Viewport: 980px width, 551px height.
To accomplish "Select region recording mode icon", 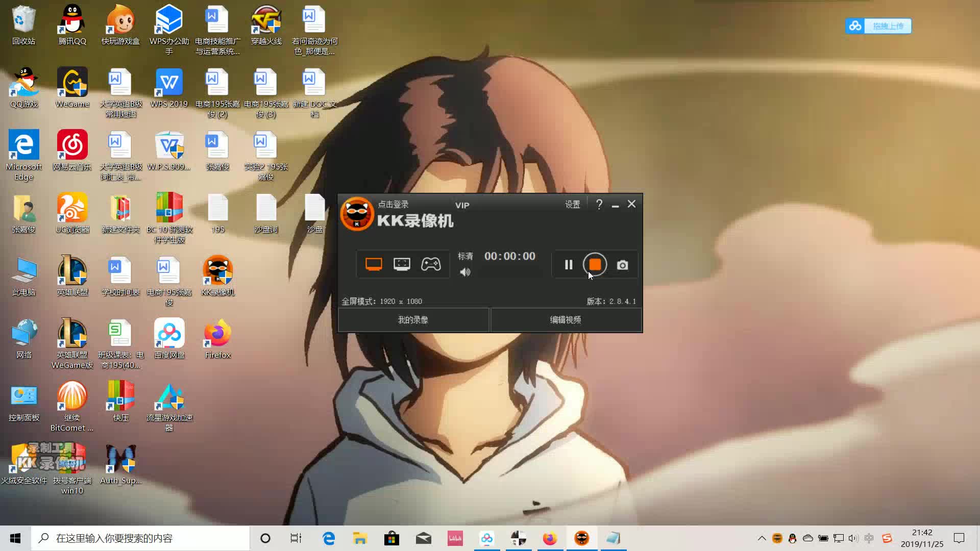I will [402, 264].
